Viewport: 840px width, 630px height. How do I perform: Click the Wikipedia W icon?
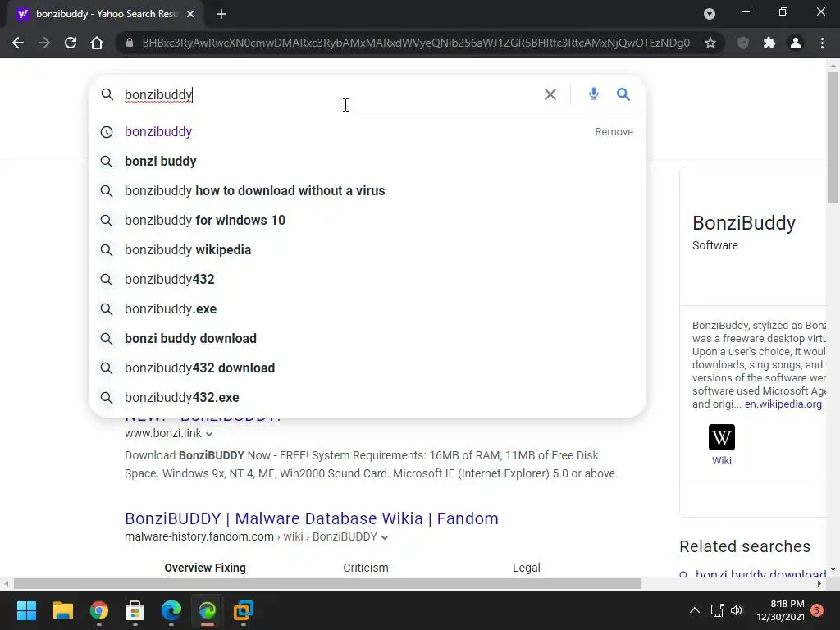click(722, 437)
